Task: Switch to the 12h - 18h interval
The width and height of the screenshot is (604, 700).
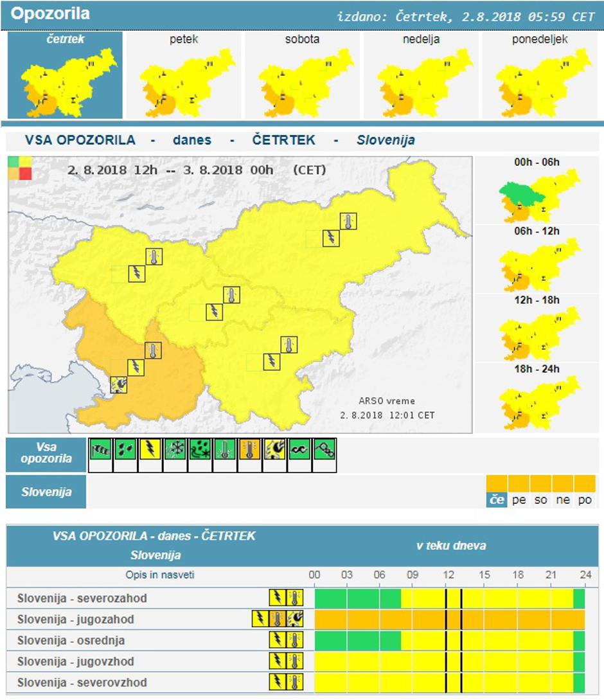Action: 538,333
